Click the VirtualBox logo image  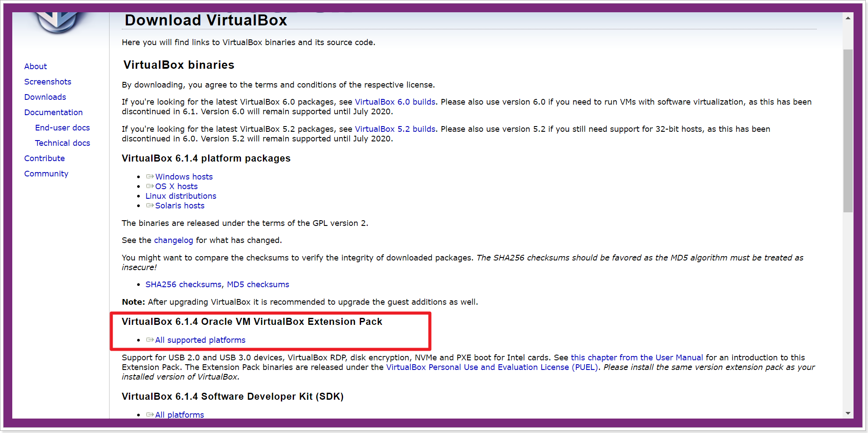click(58, 23)
